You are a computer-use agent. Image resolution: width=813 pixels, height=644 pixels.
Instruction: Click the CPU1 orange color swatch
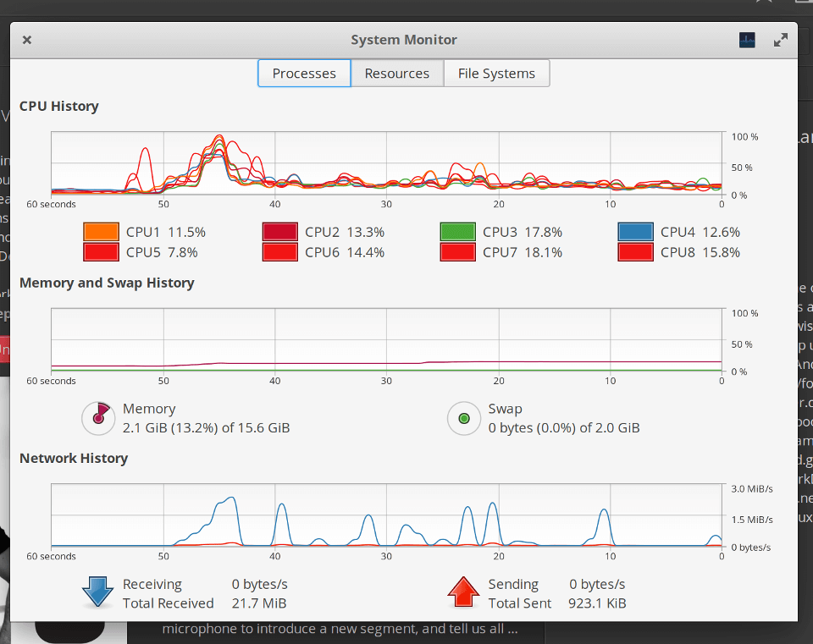[x=101, y=232]
